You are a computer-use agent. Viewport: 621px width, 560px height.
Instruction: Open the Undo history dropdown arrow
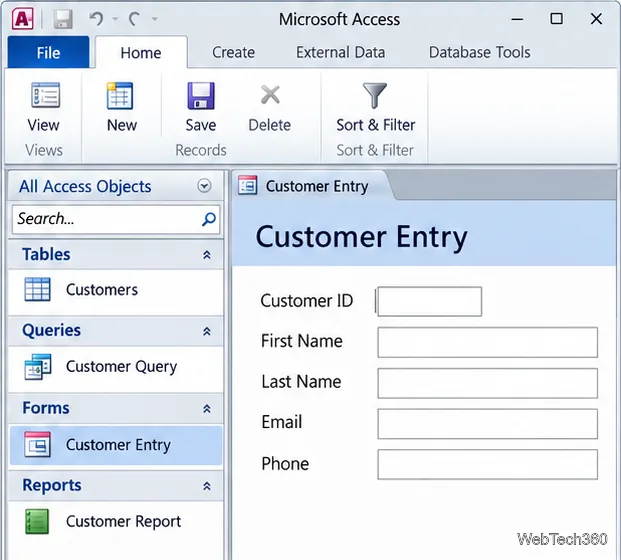coord(115,19)
